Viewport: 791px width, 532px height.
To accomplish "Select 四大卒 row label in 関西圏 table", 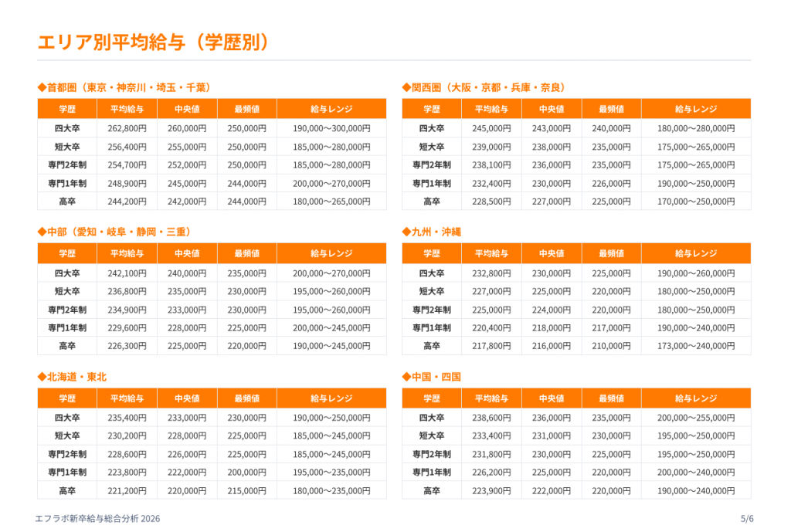I will pos(431,128).
